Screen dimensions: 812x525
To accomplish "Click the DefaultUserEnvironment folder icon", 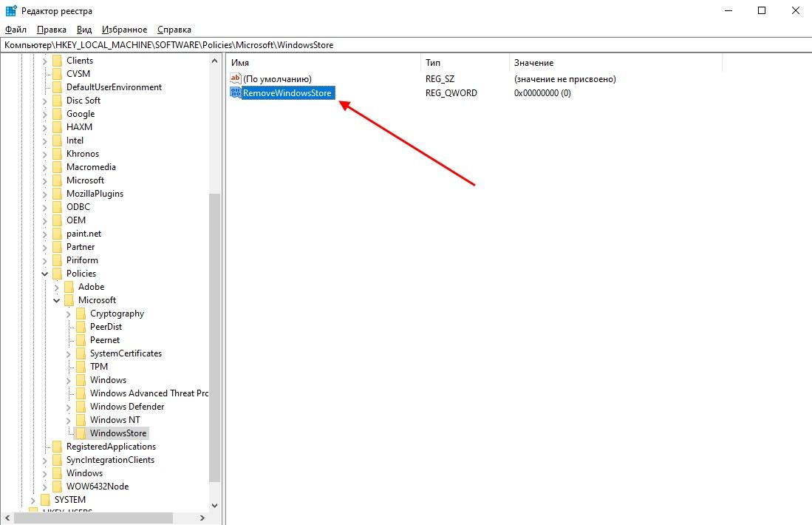I will (57, 87).
